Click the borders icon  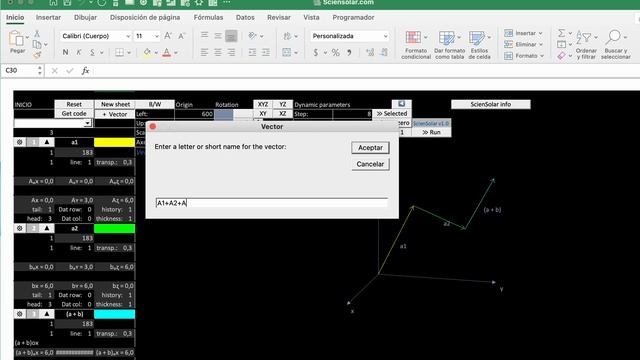point(119,52)
